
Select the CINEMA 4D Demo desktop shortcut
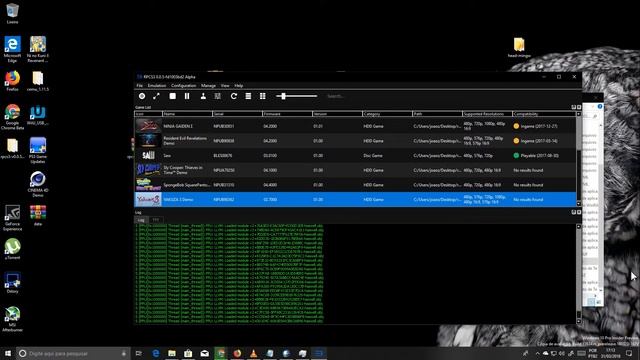pos(38,184)
